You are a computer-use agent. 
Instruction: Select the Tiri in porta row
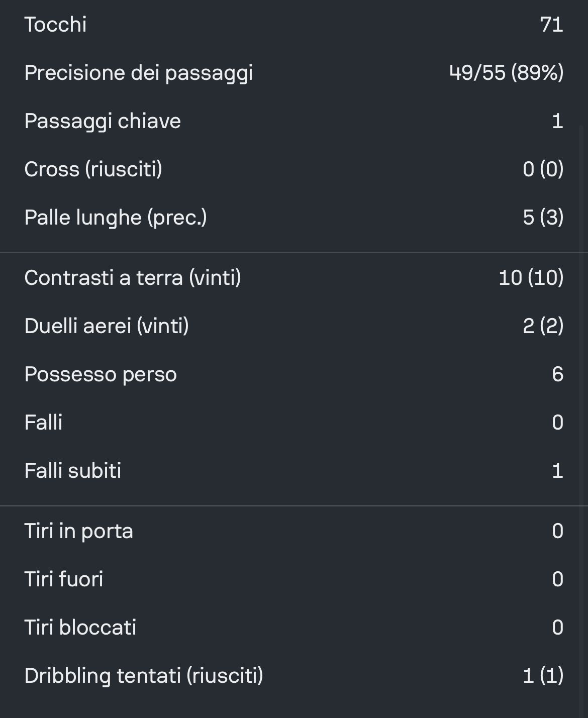click(294, 531)
